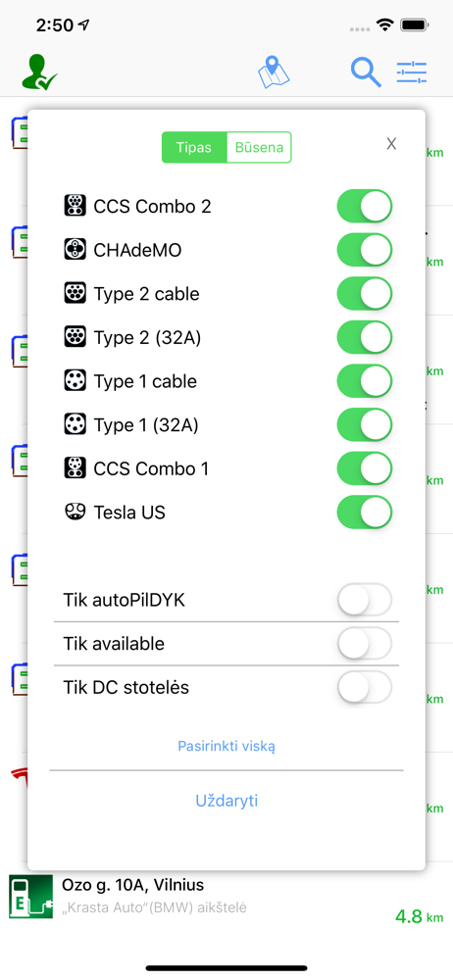Select the Tipas tab
The height and width of the screenshot is (980, 453).
point(194,148)
